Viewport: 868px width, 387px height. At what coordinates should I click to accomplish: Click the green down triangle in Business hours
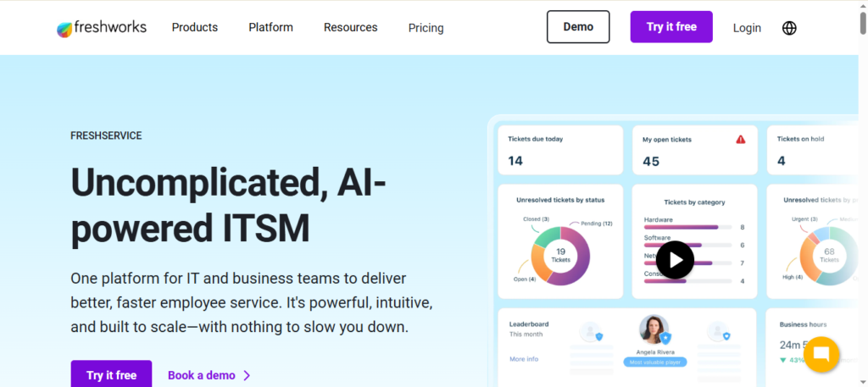[x=781, y=360]
